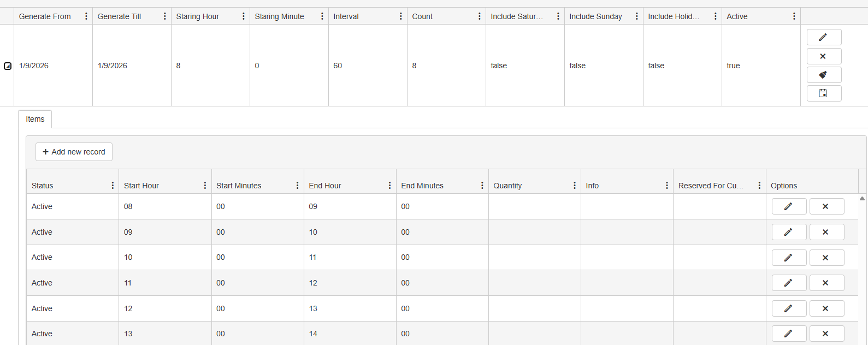Delete the time slot starting at hour 10
868x345 pixels.
click(x=826, y=258)
